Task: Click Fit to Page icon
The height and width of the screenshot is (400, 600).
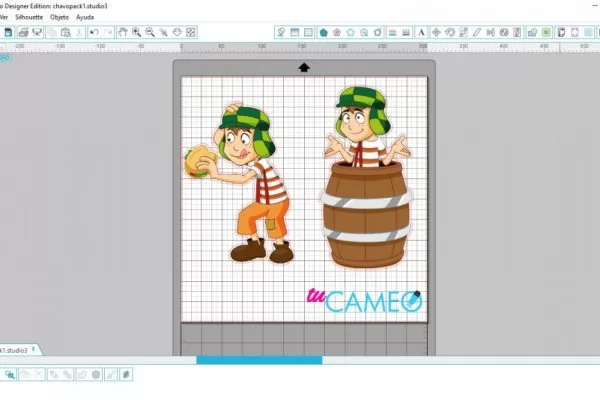Action: [191, 32]
